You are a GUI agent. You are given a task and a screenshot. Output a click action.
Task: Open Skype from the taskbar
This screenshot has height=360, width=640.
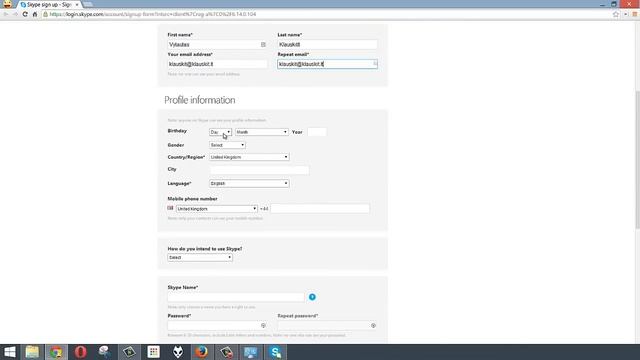(x=276, y=352)
